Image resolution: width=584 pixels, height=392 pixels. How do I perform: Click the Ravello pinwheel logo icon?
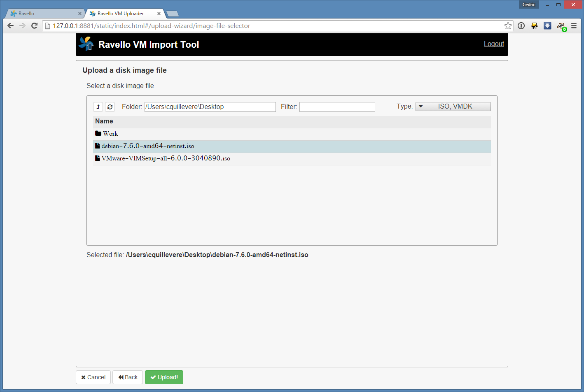86,44
